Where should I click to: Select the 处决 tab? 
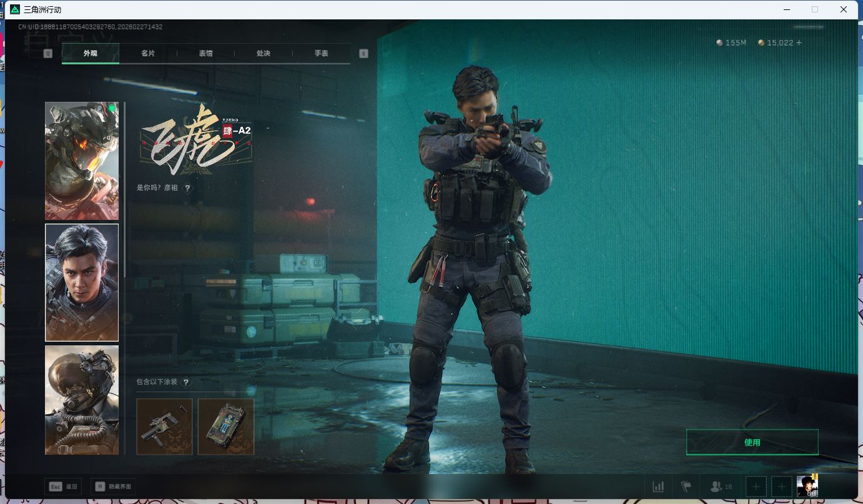tap(264, 54)
